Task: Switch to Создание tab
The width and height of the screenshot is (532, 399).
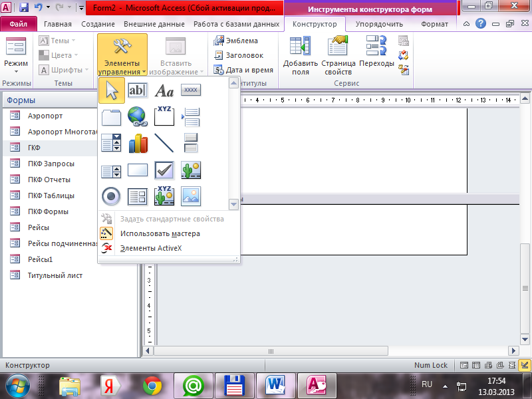Action: 98,24
